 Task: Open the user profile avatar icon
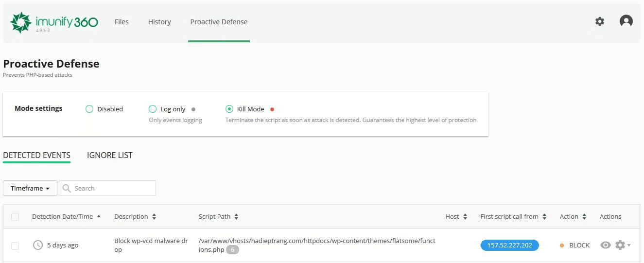pyautogui.click(x=626, y=21)
